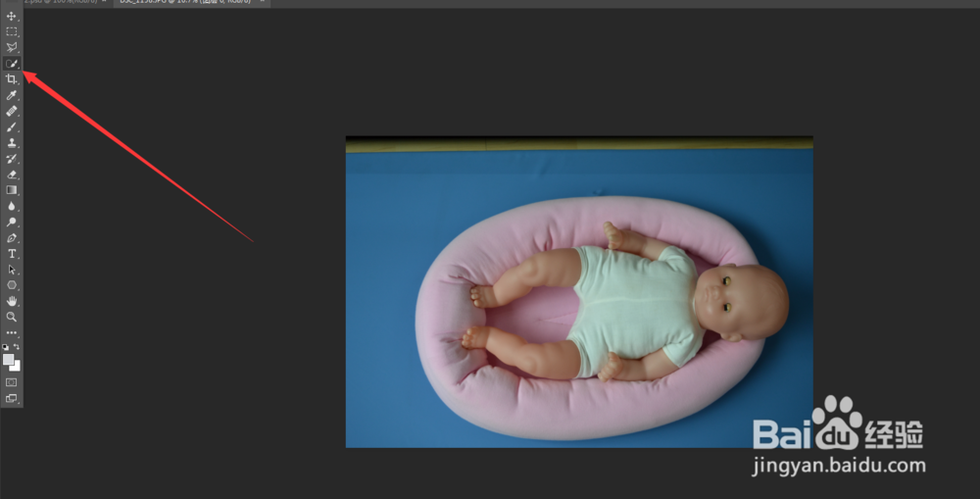Select the Clone Stamp tool

11,142
